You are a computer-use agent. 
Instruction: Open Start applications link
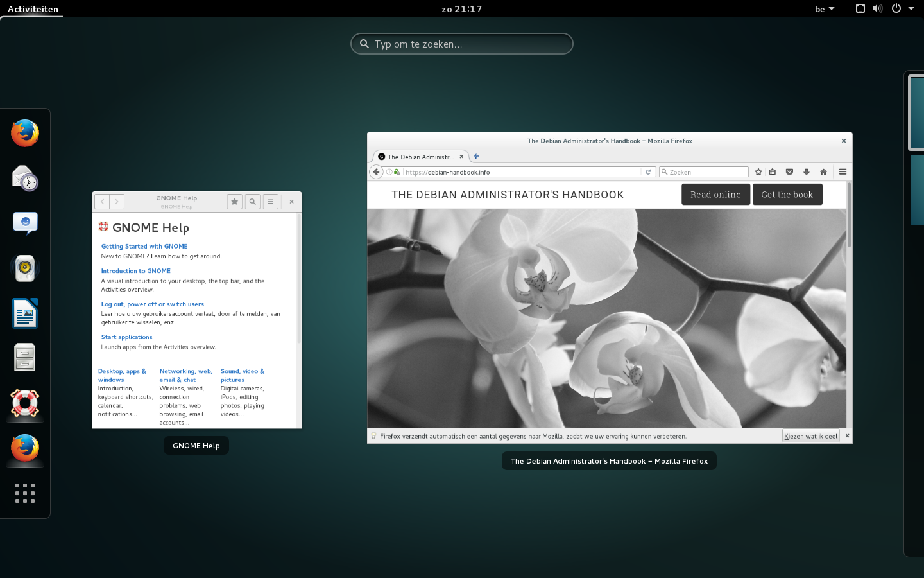click(x=127, y=337)
